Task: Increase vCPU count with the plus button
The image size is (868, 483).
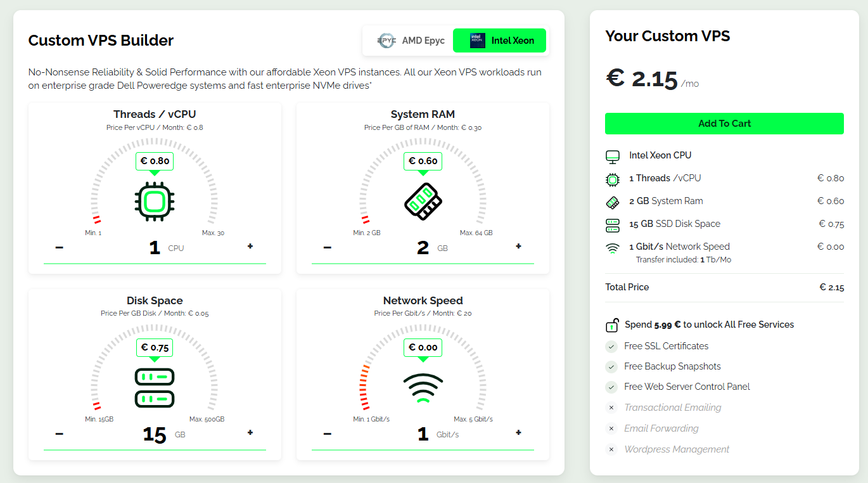Action: [x=250, y=247]
